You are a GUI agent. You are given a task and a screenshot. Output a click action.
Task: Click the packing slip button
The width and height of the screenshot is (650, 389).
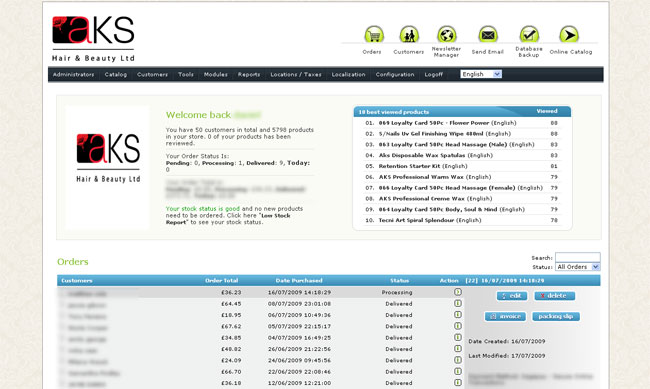coord(556,316)
